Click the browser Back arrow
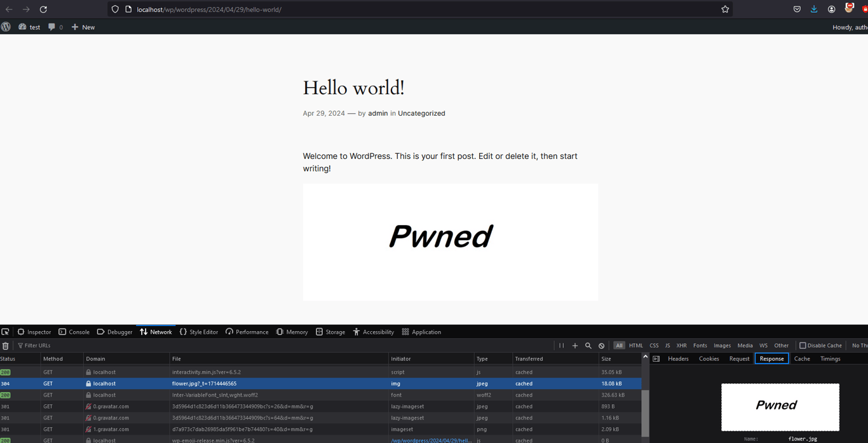The width and height of the screenshot is (868, 443). click(x=9, y=10)
